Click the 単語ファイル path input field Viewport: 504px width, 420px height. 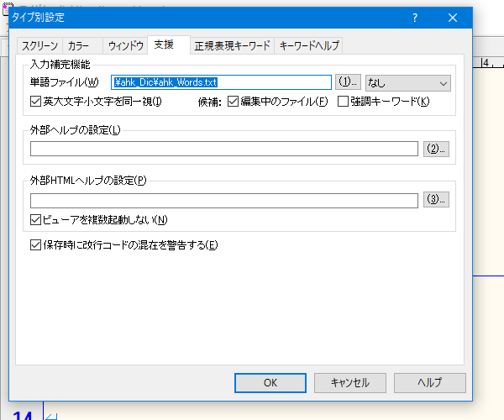(x=221, y=82)
